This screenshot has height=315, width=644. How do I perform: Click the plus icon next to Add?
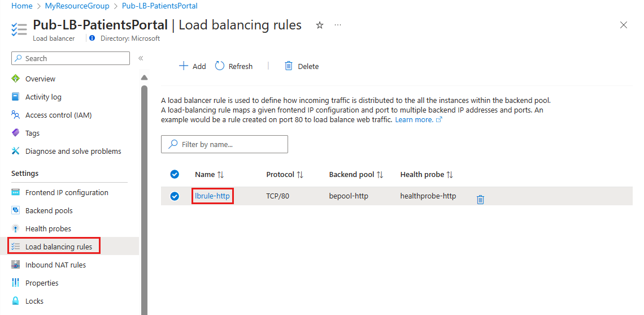click(x=184, y=66)
